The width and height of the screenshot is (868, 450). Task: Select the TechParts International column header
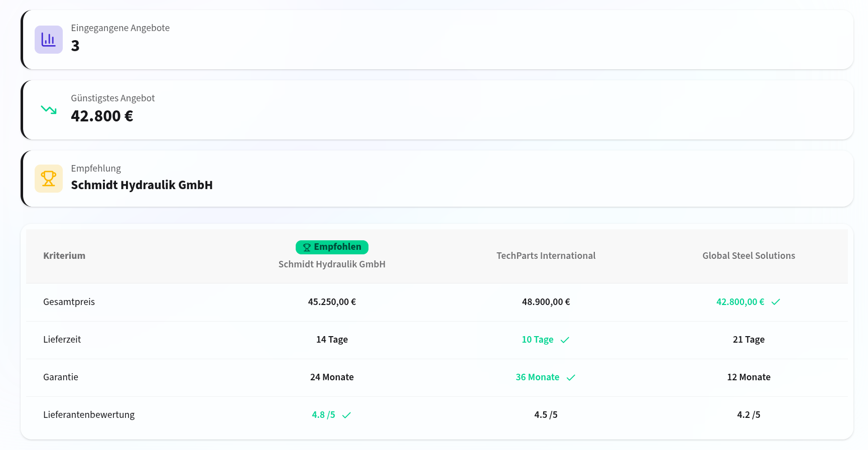(x=546, y=256)
